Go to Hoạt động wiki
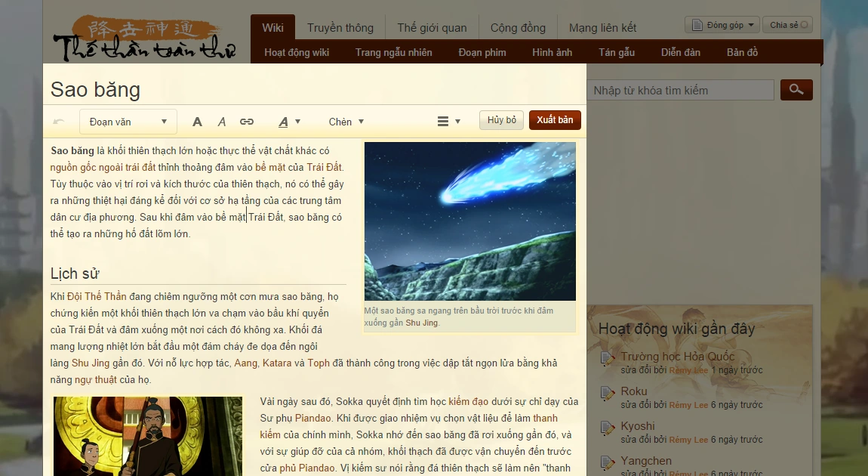Viewport: 868px width, 476px height. tap(297, 53)
